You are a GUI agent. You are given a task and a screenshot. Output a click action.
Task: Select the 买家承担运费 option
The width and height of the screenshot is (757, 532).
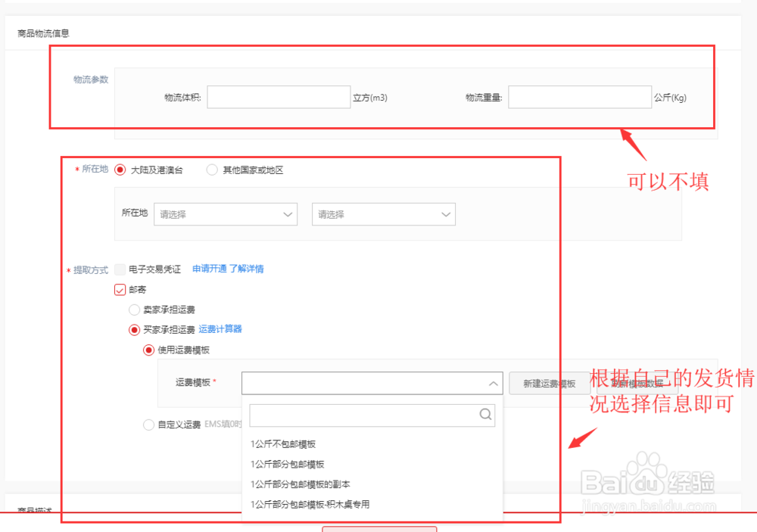click(133, 329)
